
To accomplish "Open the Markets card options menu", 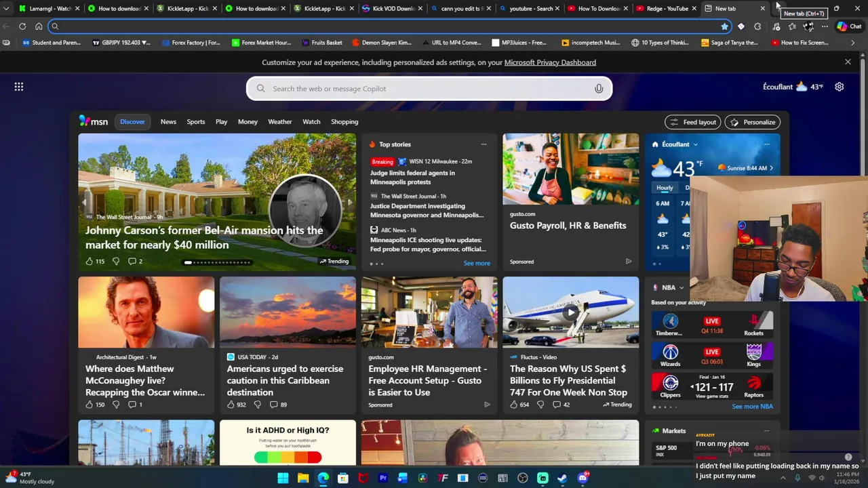I will pyautogui.click(x=766, y=431).
